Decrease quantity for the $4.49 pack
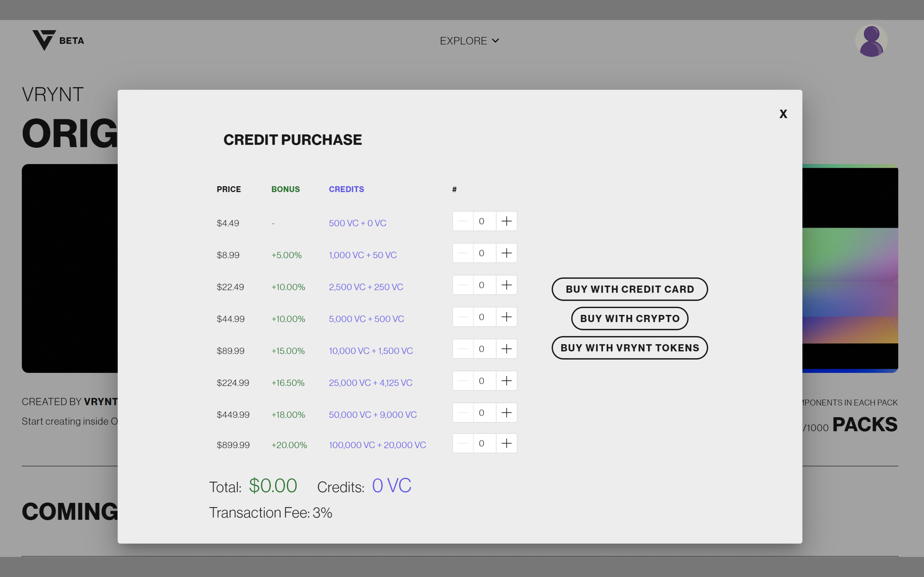The height and width of the screenshot is (577, 924). pyautogui.click(x=463, y=221)
